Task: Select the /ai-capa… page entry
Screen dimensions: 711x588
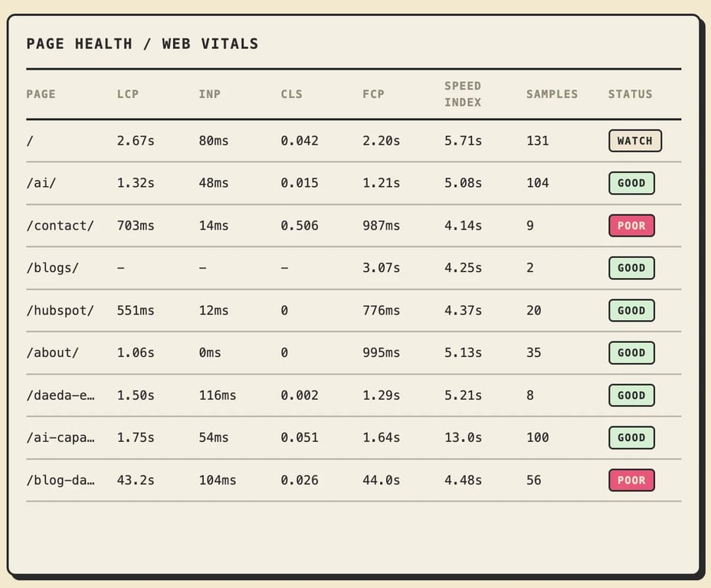Action: tap(61, 438)
